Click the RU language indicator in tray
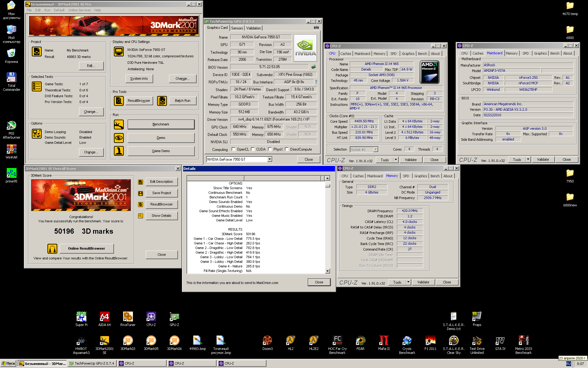588x368 pixels. (x=568, y=364)
